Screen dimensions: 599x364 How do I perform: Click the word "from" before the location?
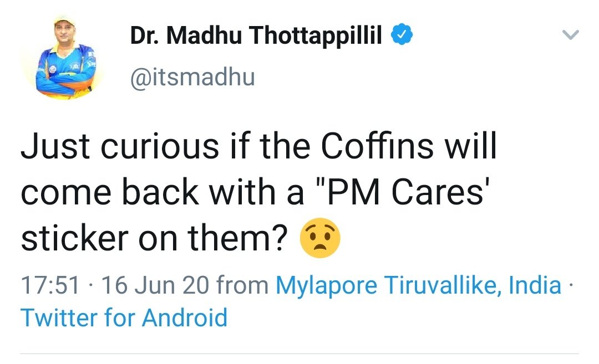[x=242, y=286]
